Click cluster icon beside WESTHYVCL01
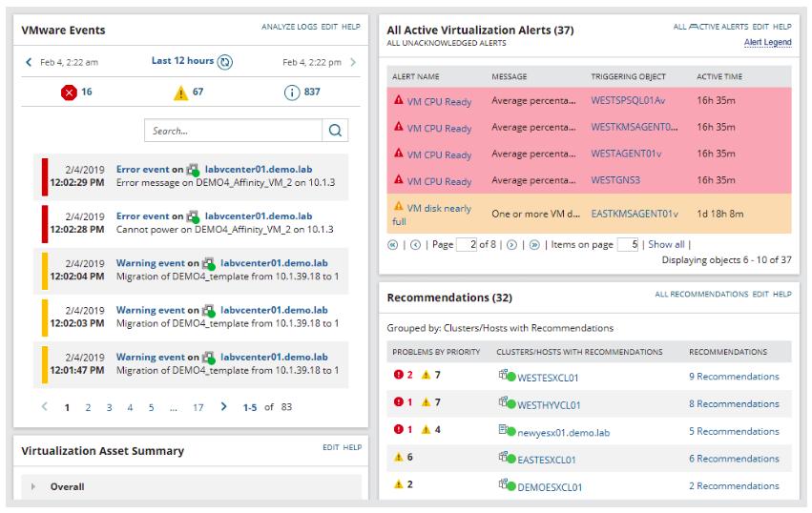 [x=507, y=402]
